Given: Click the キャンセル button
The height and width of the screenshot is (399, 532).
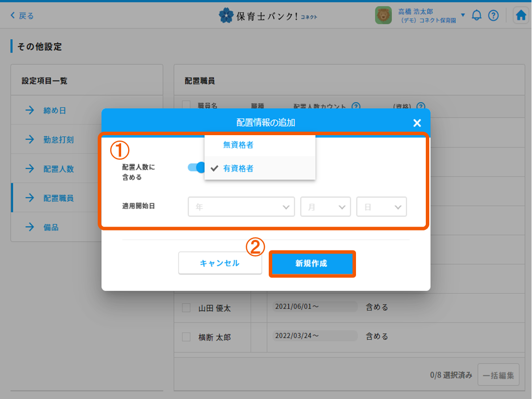Looking at the screenshot, I should [220, 263].
